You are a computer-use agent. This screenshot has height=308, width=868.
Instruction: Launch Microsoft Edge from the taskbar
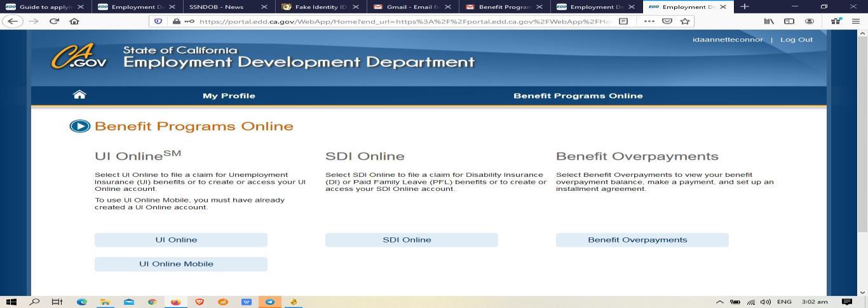coord(81,302)
